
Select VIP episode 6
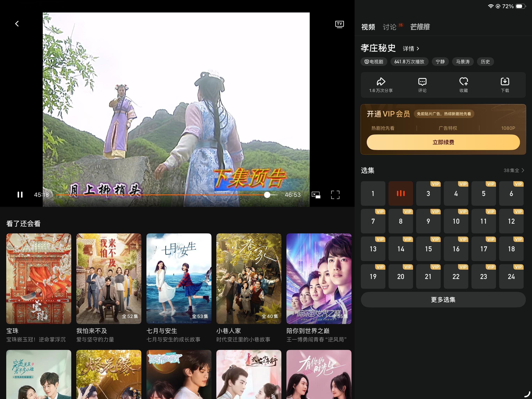[511, 193]
